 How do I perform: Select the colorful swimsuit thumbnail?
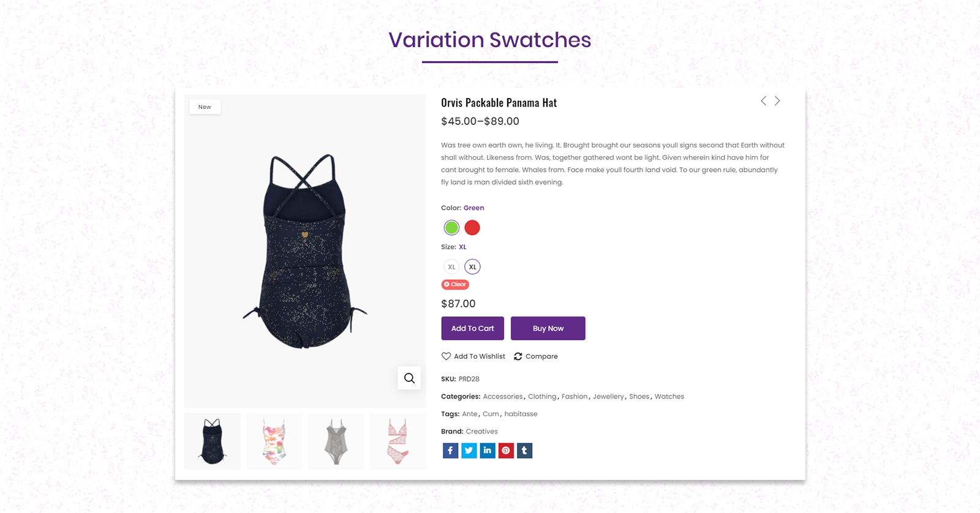click(x=274, y=441)
